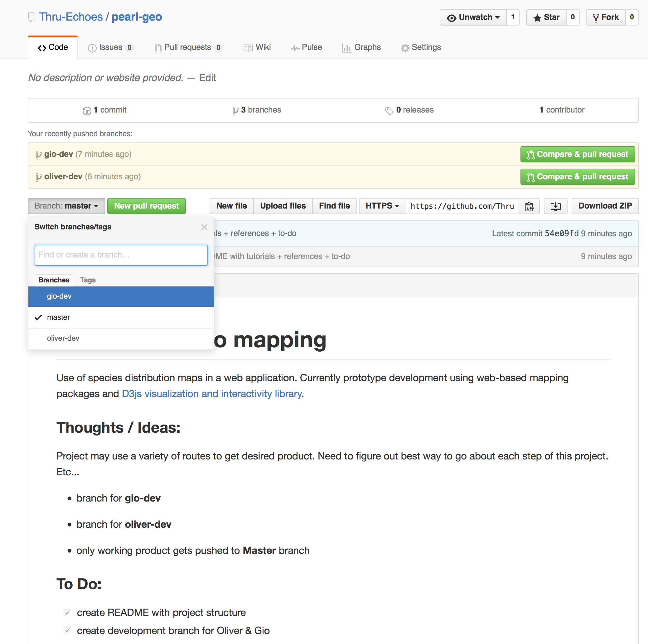The width and height of the screenshot is (648, 644).
Task: Click the repository book icon beside Thru-Echoes
Action: pyautogui.click(x=31, y=17)
